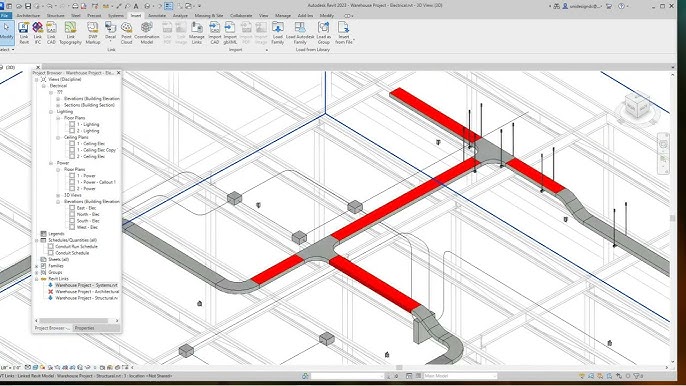Open Manage Links
This screenshot has width=686, height=386.
coord(197,33)
